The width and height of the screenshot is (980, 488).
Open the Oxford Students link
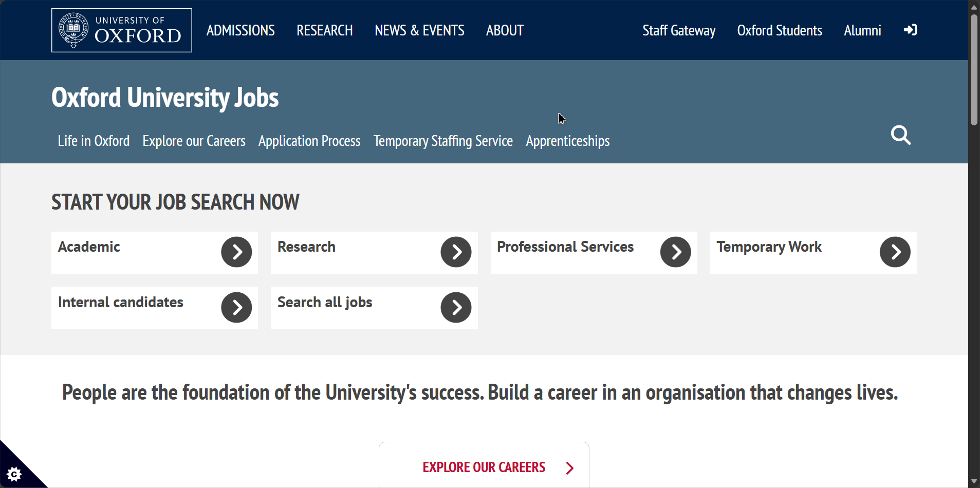pos(779,31)
